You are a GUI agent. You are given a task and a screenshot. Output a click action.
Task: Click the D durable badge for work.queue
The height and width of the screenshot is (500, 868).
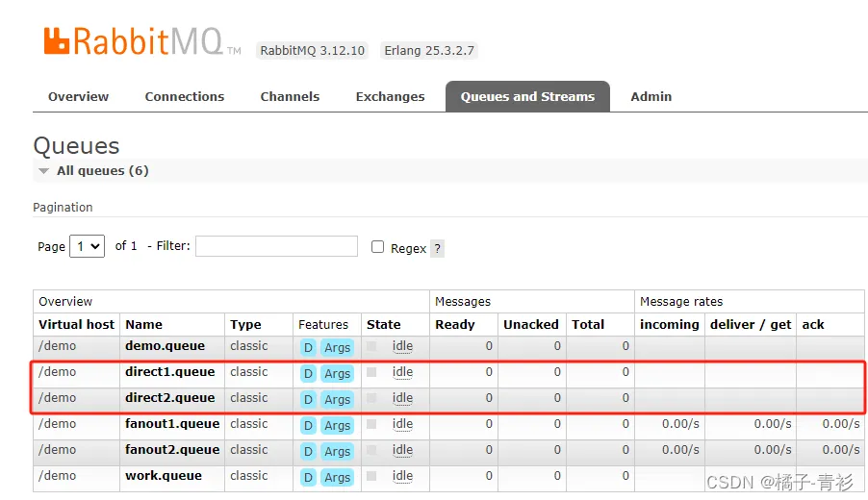(x=308, y=478)
